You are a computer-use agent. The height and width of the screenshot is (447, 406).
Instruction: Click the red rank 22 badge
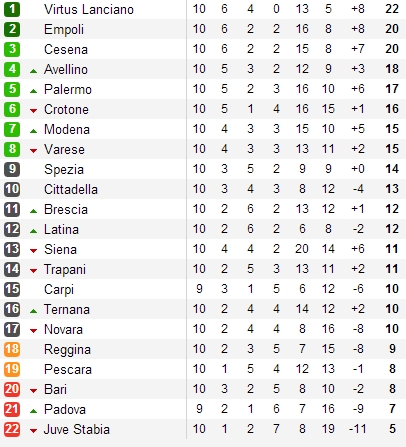click(x=12, y=429)
